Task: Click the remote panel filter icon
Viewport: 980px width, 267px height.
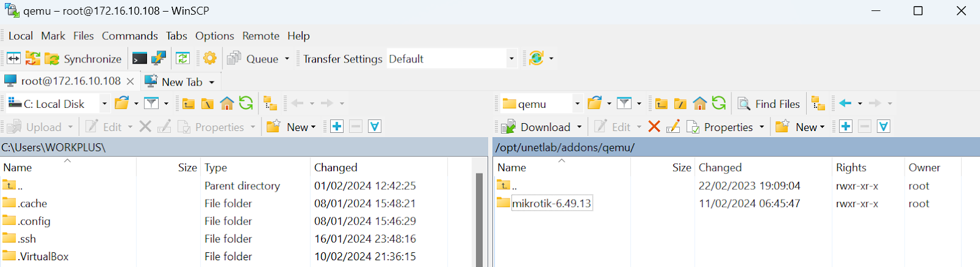Action: [x=624, y=103]
